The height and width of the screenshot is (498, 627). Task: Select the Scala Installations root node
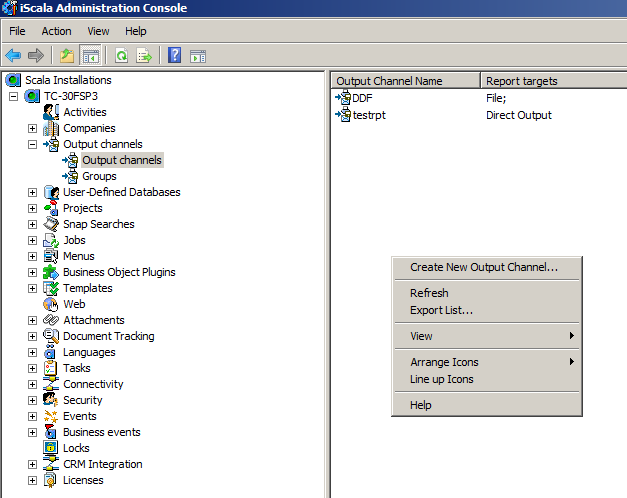(68, 80)
